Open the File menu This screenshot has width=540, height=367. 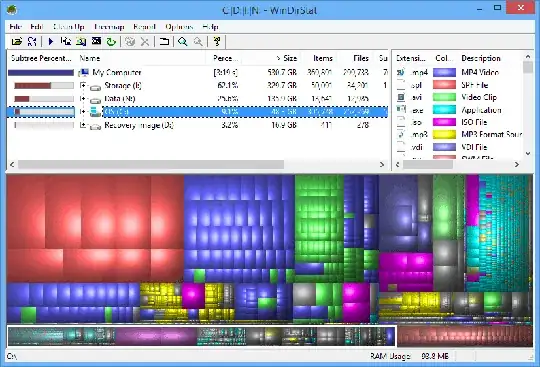click(x=15, y=27)
